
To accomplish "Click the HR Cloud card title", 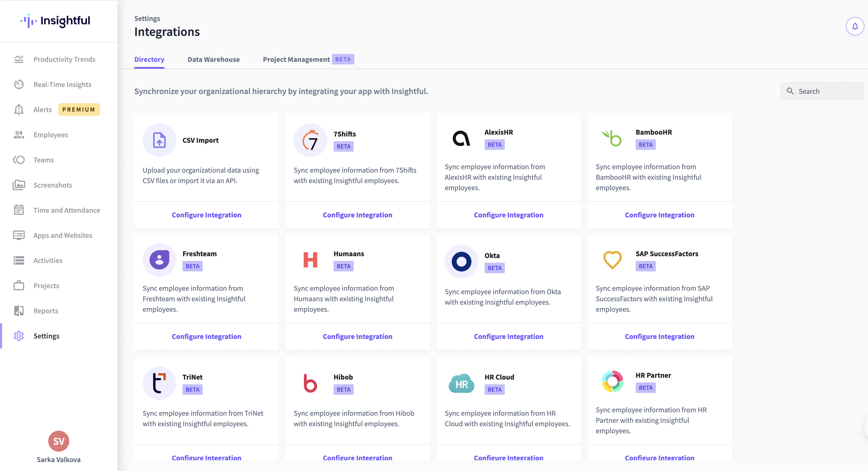I will tap(499, 377).
